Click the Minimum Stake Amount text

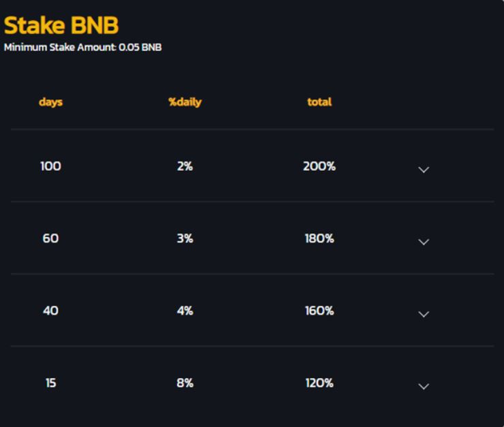coord(82,47)
